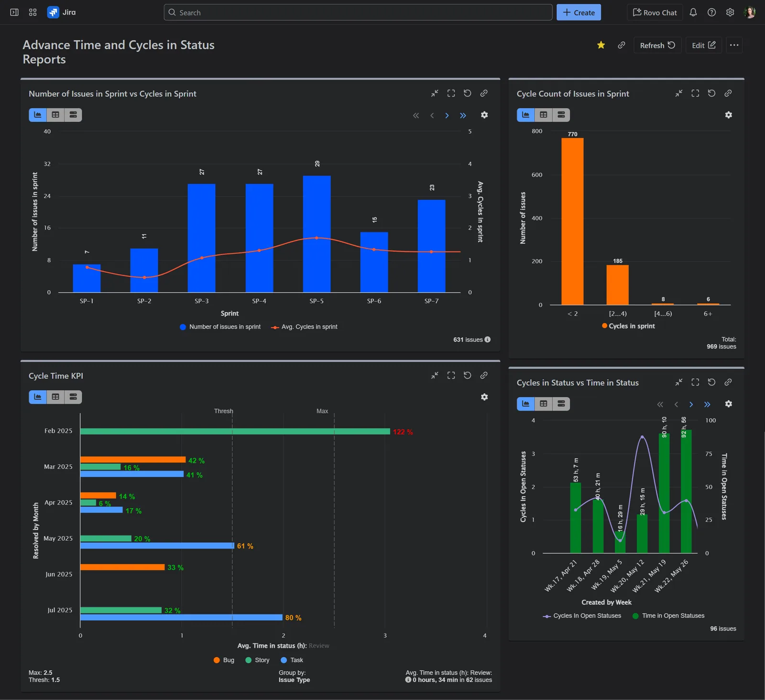Reload Number of Issues in Sprint gadget
This screenshot has width=765, height=700.
tap(468, 93)
